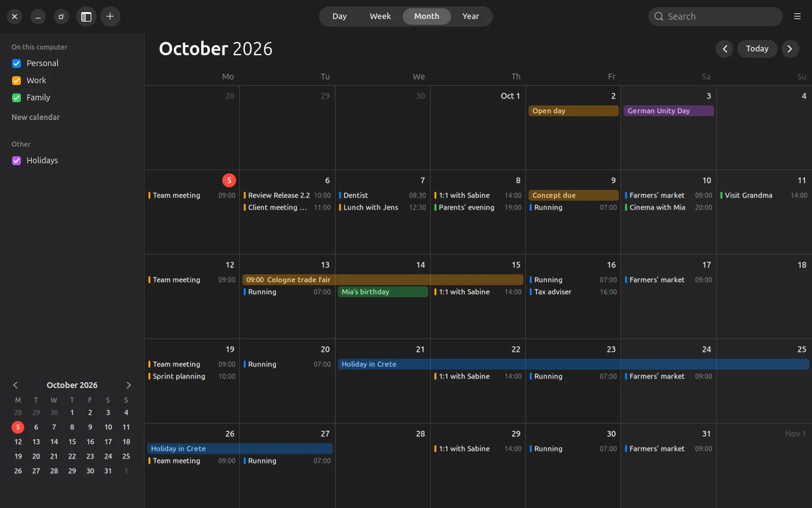
Task: Switch to Week view
Action: pos(380,17)
